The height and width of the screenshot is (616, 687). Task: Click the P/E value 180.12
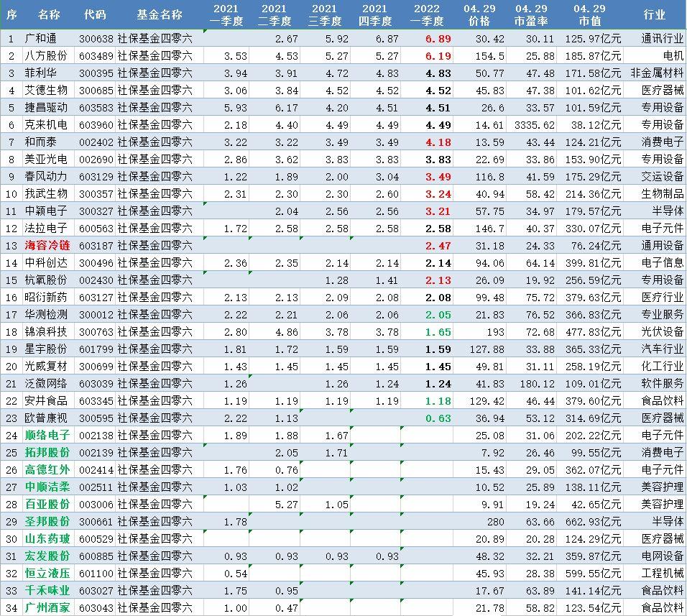tap(537, 384)
